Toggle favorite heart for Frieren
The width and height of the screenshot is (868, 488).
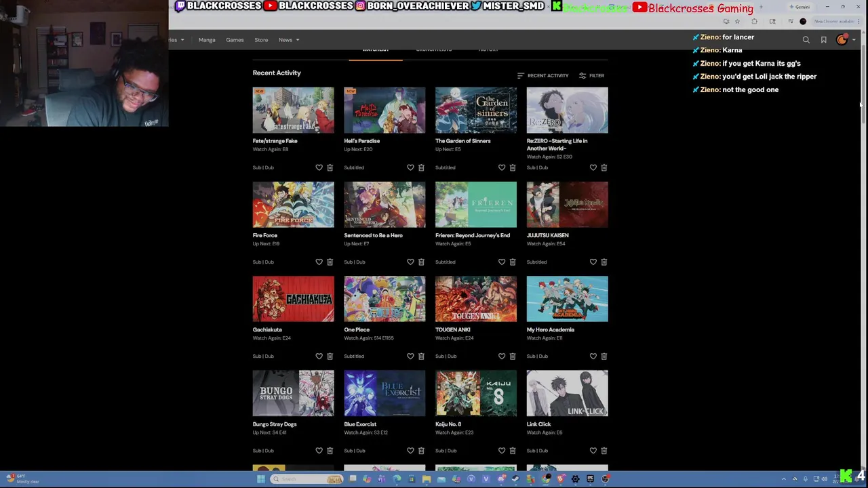pyautogui.click(x=502, y=262)
